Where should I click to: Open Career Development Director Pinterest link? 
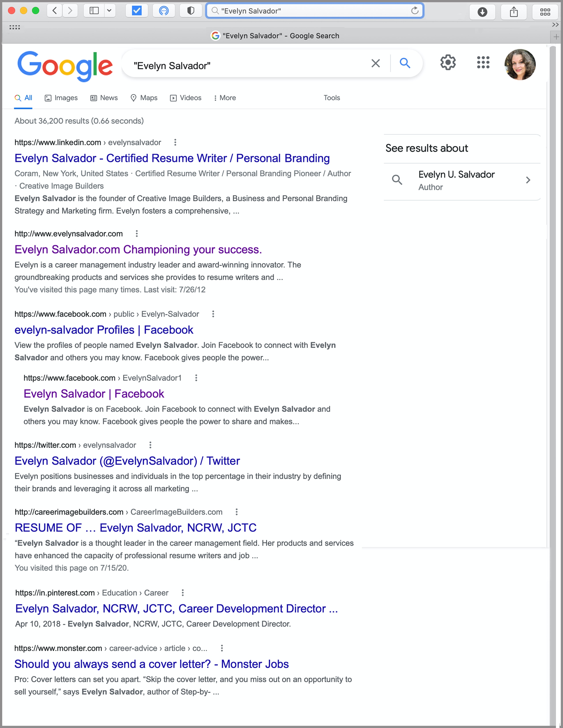point(176,609)
